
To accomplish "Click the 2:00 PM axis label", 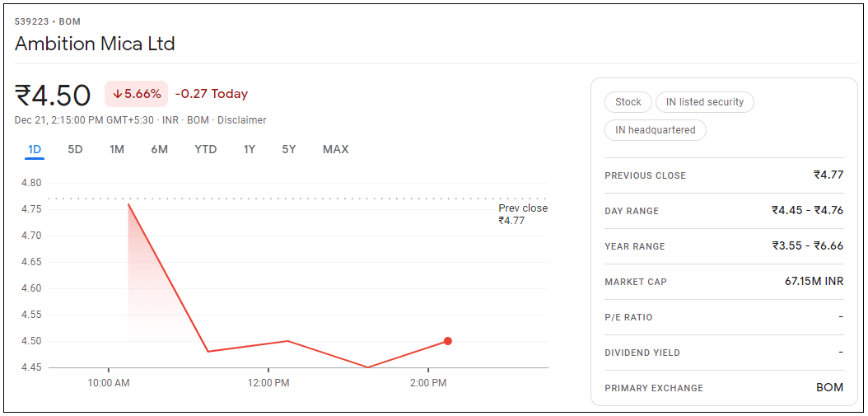I will point(428,383).
